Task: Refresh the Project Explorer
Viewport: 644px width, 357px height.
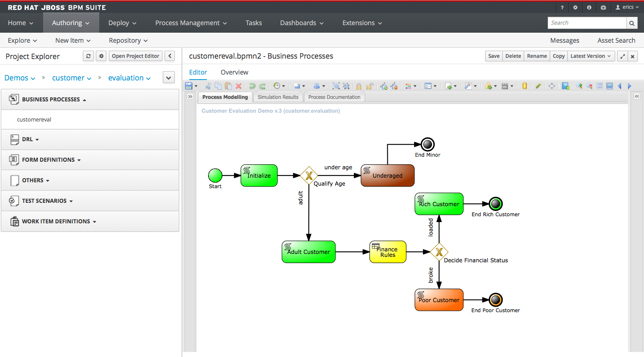Action: pos(88,56)
